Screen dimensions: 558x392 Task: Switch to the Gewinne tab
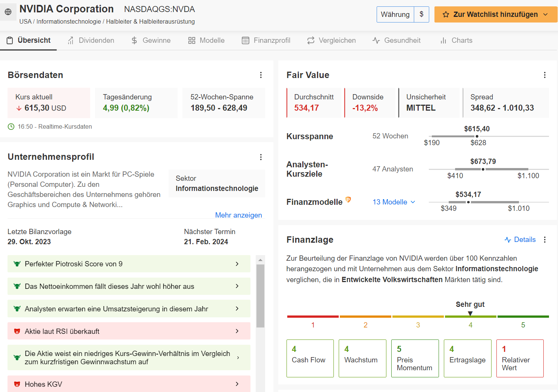tap(151, 41)
